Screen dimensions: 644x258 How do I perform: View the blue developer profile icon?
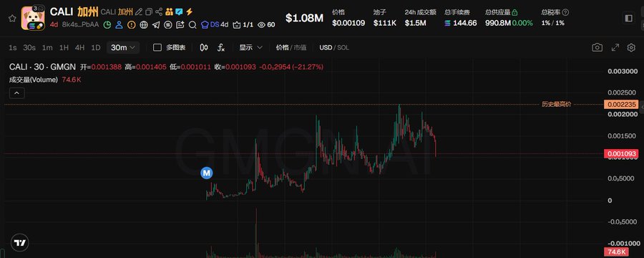(x=119, y=24)
